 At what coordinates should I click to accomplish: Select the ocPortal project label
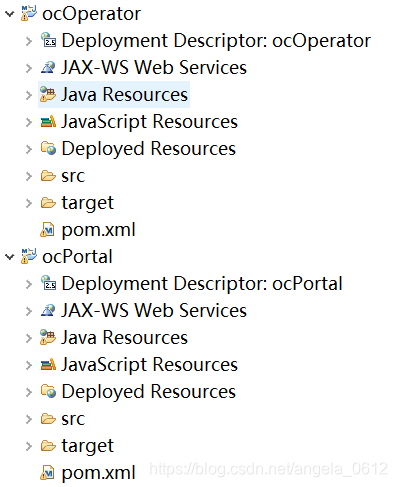[77, 257]
